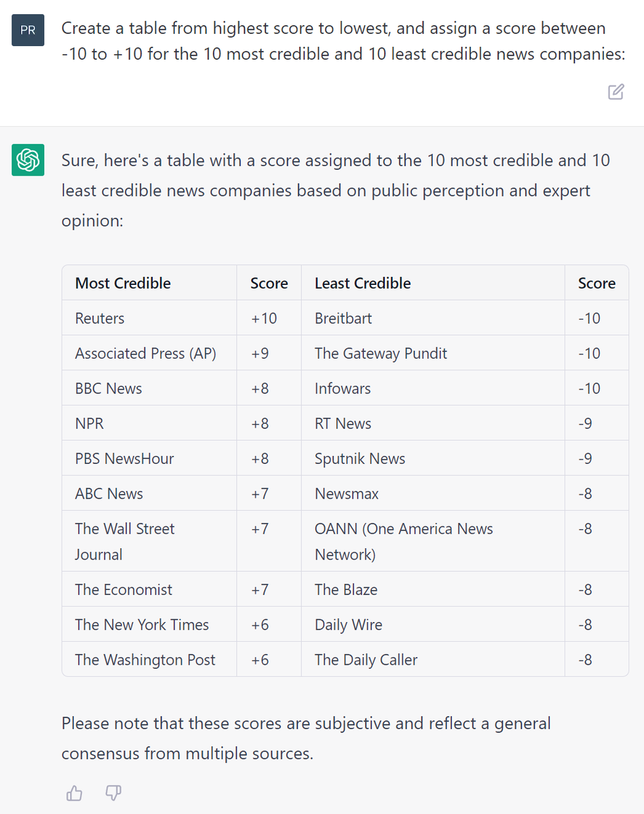Click the +10 score for Reuters
Viewport: 644px width, 814px height.
click(x=269, y=318)
